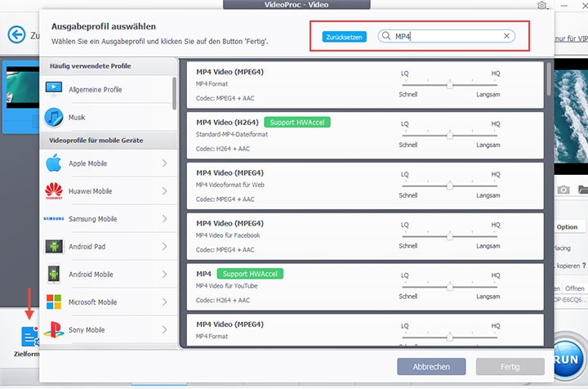Open the settings gear in title bar
The image size is (588, 389).
tap(542, 5)
